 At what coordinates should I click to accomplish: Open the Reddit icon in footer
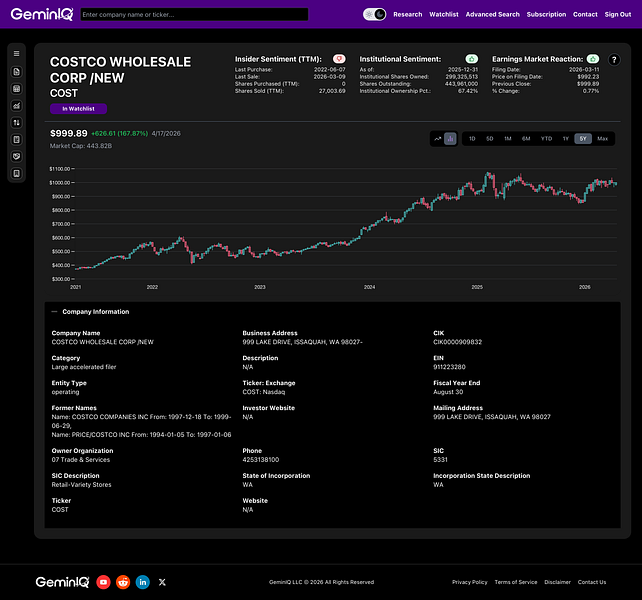click(123, 582)
